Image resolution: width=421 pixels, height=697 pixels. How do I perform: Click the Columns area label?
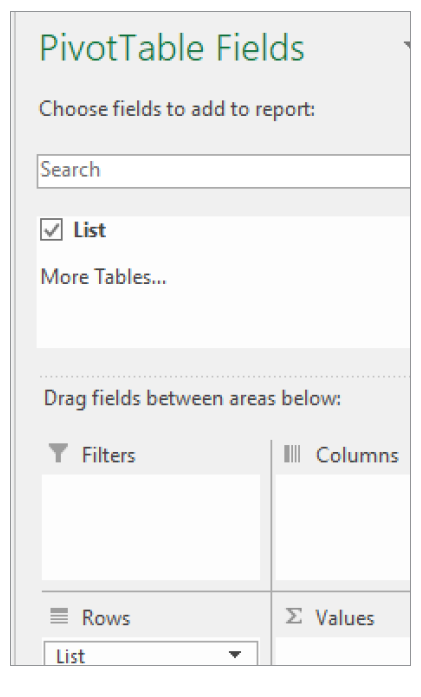coord(357,455)
